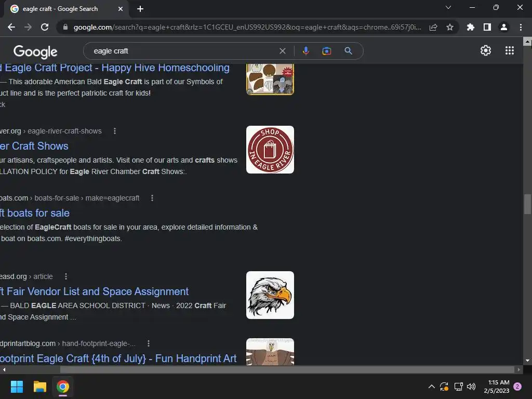
Task: Click the sync update tray icon
Action: pos(444,387)
